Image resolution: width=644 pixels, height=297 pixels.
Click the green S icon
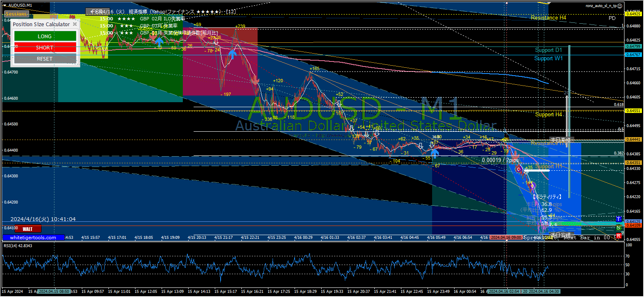pos(619,227)
